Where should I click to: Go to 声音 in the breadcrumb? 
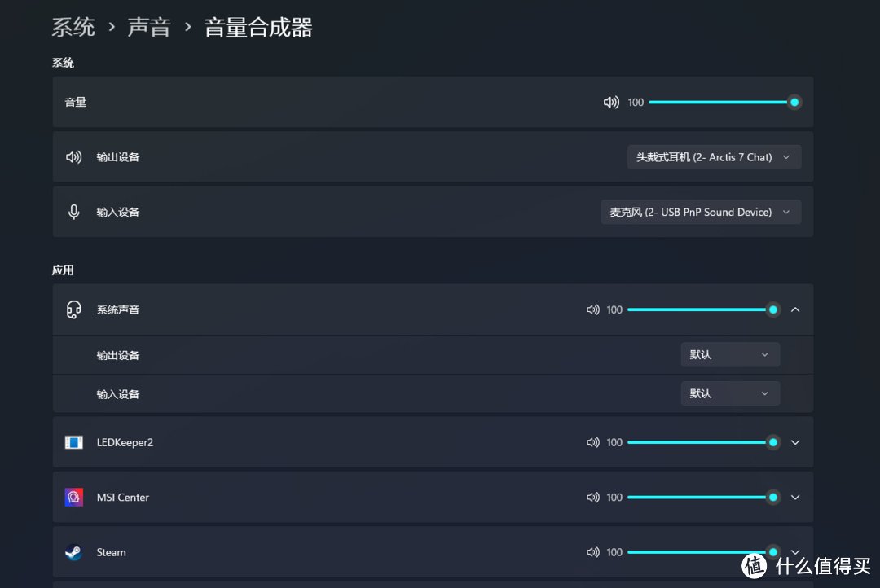tap(149, 27)
